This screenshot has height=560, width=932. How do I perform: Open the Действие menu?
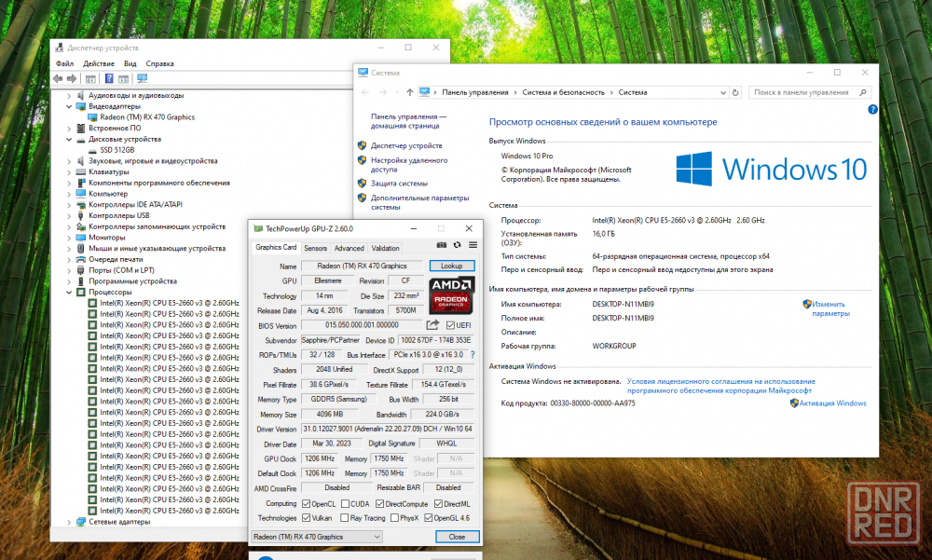coord(99,63)
